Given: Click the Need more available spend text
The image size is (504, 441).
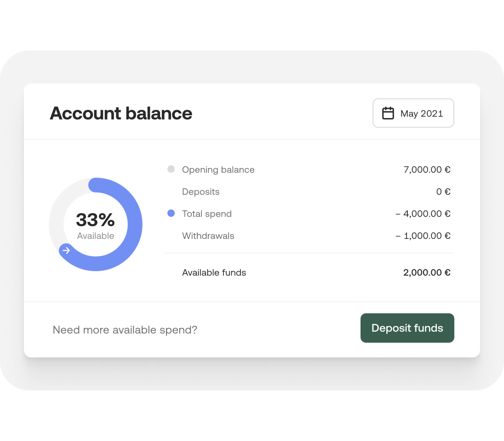Looking at the screenshot, I should (x=125, y=329).
